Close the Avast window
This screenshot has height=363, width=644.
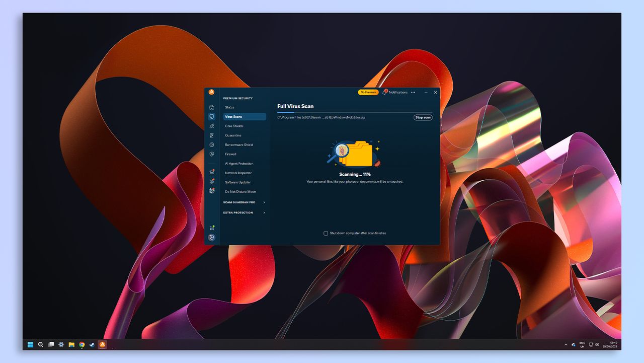click(x=436, y=92)
